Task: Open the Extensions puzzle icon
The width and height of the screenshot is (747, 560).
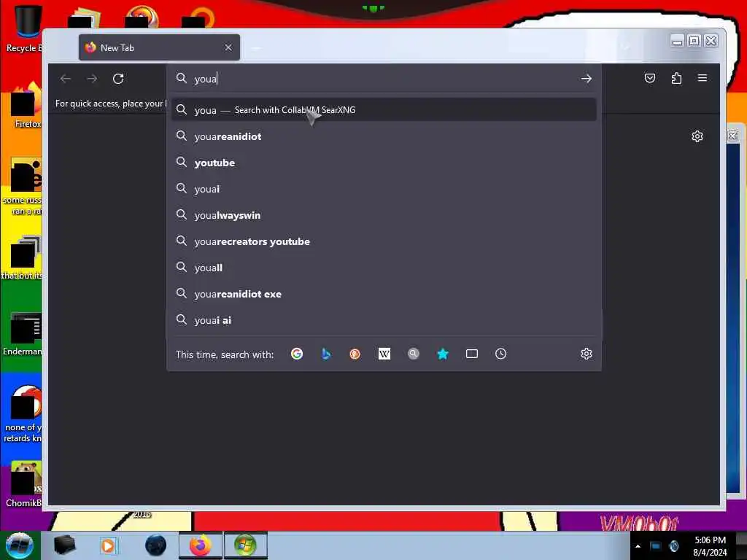Action: [x=676, y=78]
